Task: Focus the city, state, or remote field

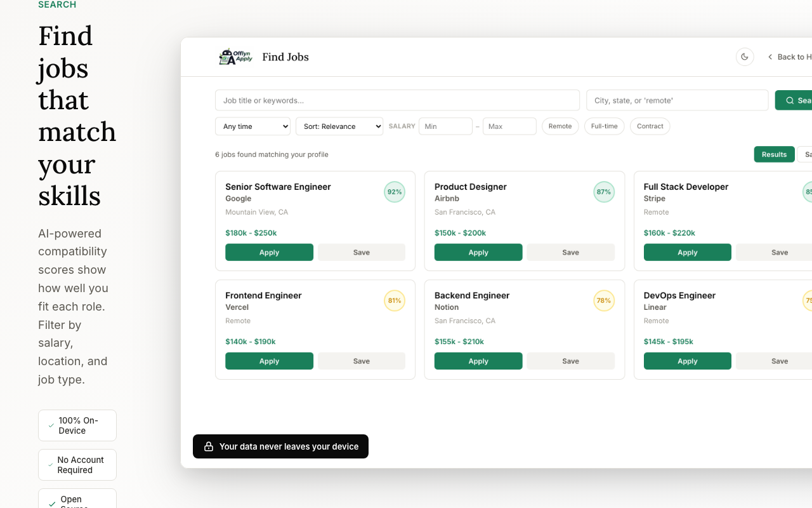Action: [x=677, y=100]
